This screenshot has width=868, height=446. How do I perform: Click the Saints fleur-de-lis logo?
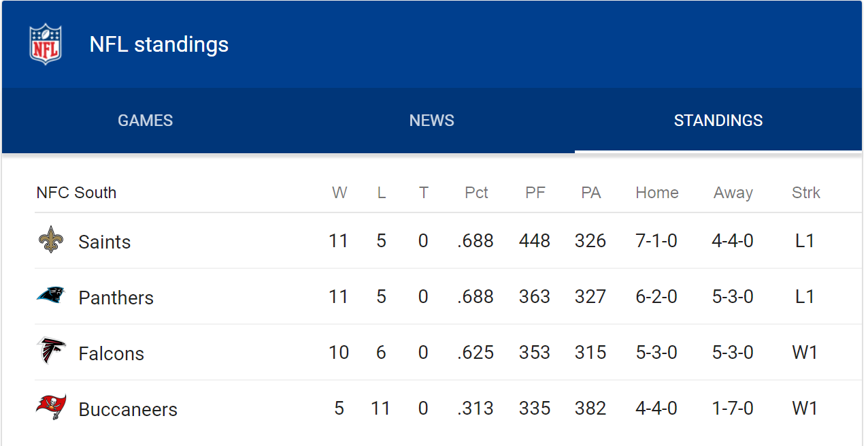pos(51,240)
